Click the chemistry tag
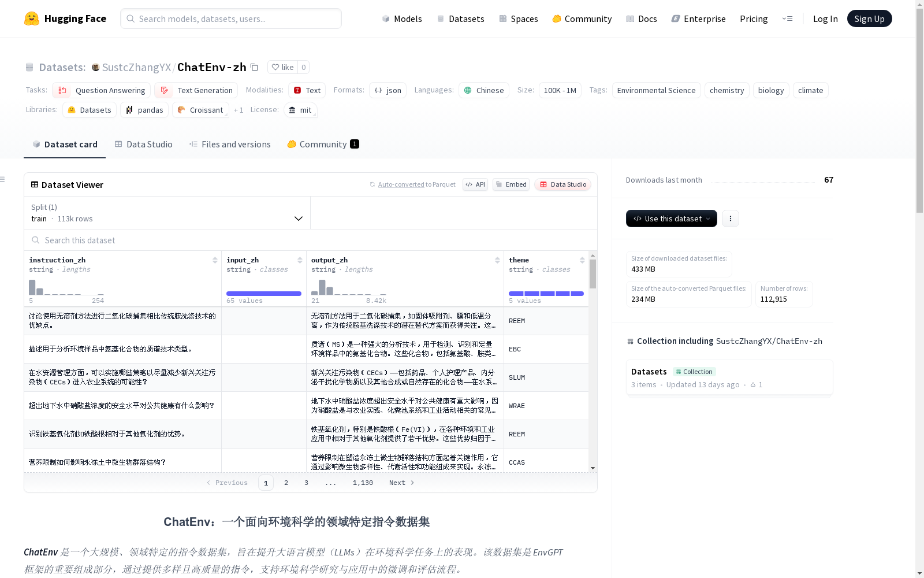This screenshot has width=924, height=578. (726, 90)
